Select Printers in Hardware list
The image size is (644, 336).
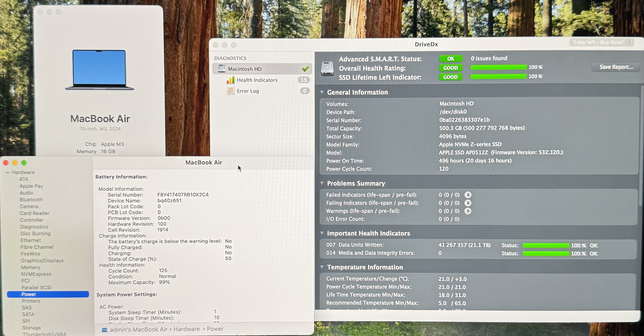[31, 301]
